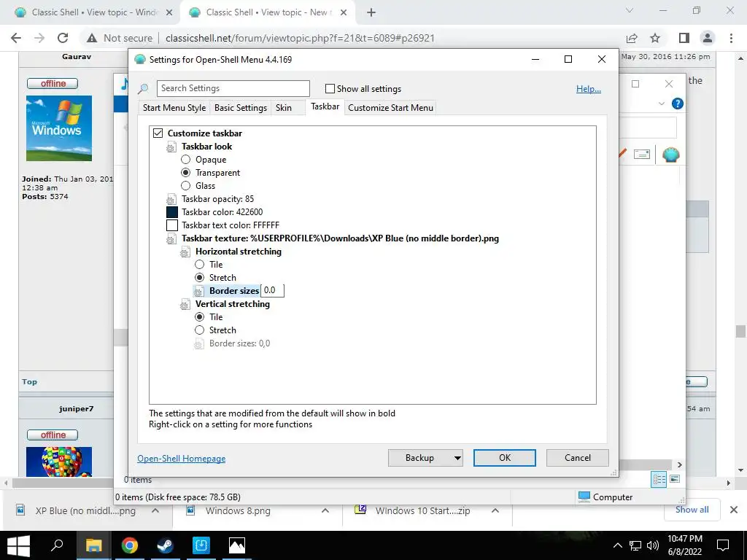Select Transparent taskbar look
Screen dimensions: 747x560
pos(186,172)
